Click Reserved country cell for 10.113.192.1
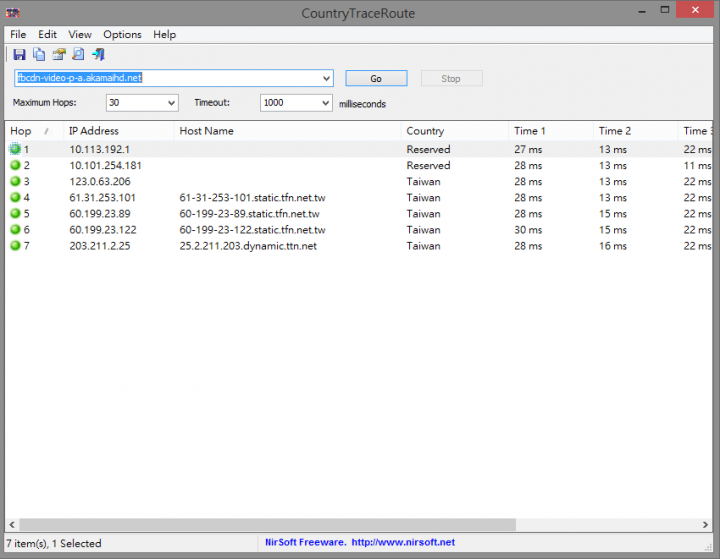Viewport: 720px width, 559px height. pos(428,150)
